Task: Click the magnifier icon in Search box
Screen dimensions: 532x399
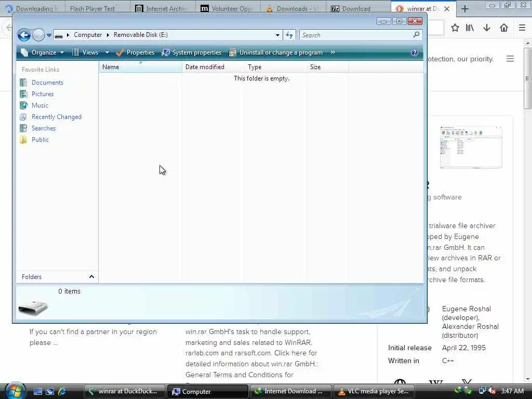Action: [x=416, y=35]
